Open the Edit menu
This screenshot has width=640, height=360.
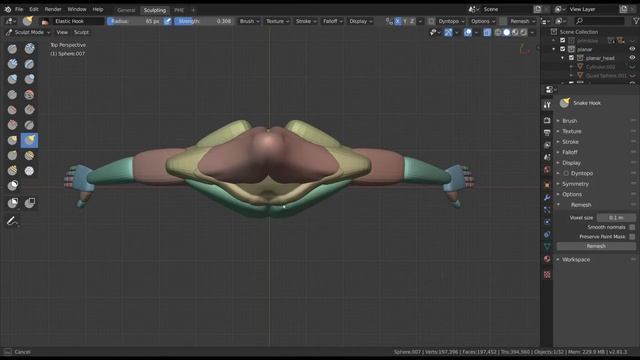pyautogui.click(x=34, y=9)
